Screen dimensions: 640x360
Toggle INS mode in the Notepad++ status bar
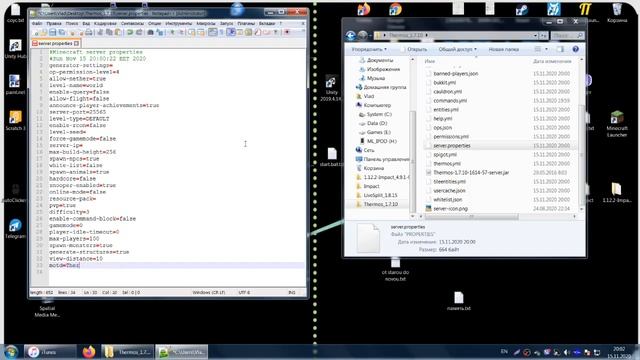coord(292,293)
